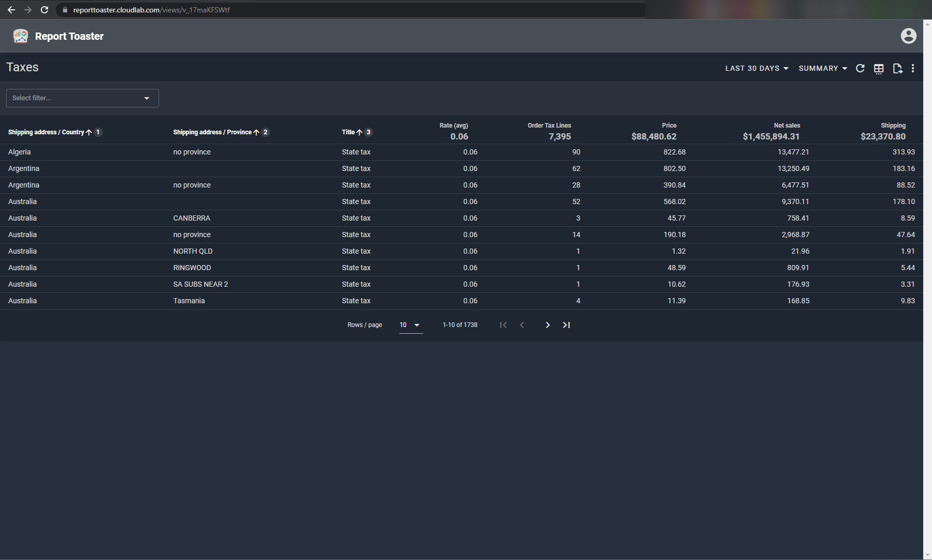
Task: Click the browser address bar URL
Action: [151, 10]
